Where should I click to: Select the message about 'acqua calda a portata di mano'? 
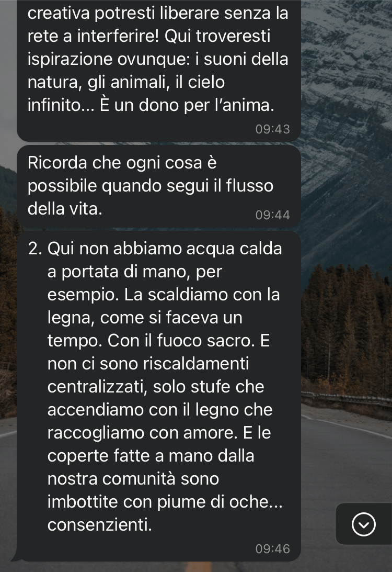click(159, 396)
